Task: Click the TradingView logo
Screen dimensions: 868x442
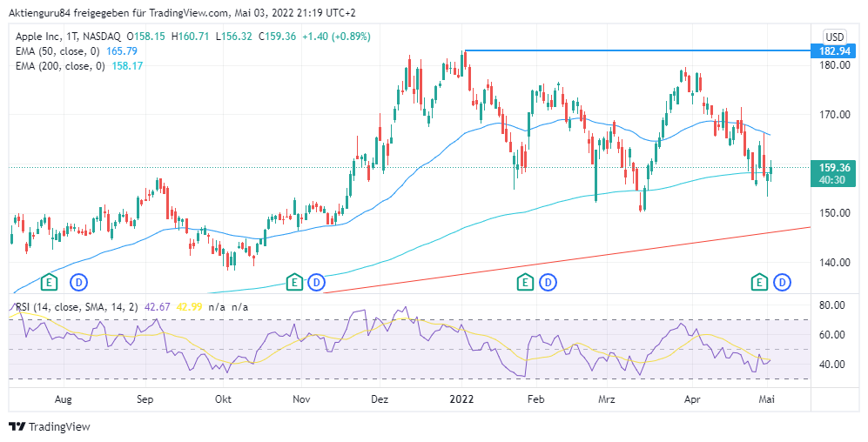Action: click(50, 426)
